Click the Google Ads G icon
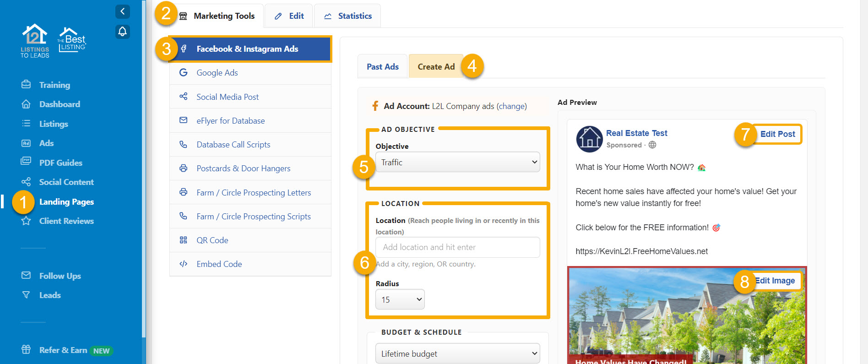 [184, 73]
